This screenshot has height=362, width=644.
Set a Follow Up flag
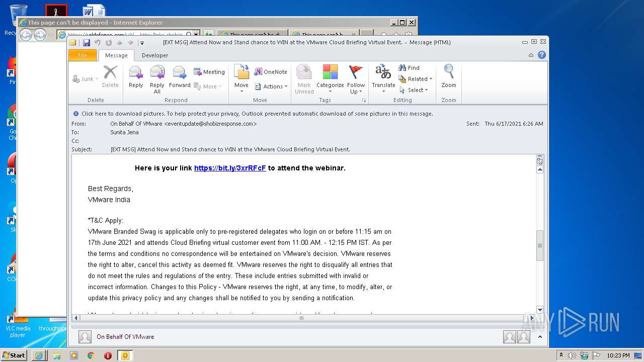(356, 79)
